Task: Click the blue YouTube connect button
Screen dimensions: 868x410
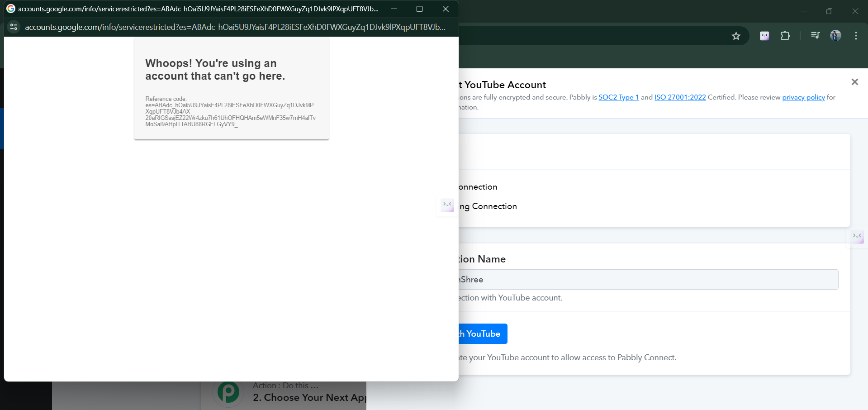Action: click(483, 334)
